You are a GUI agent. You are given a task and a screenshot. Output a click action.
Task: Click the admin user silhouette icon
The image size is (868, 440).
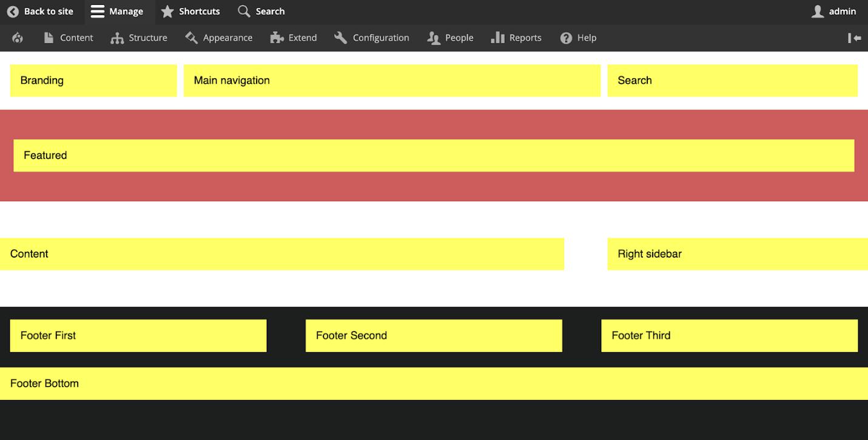[817, 11]
